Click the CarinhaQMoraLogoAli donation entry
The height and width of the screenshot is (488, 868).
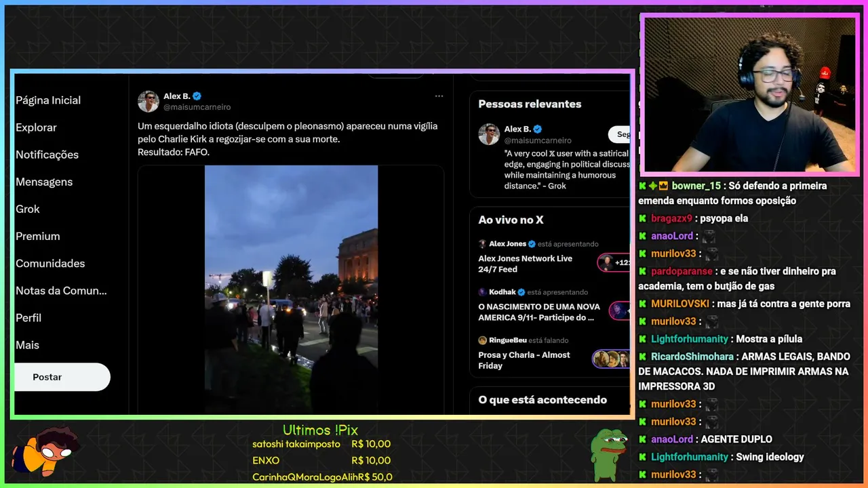tap(322, 476)
